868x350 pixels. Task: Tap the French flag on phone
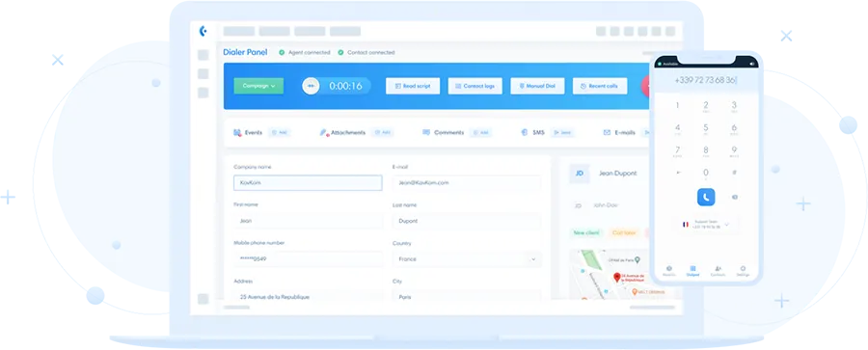pyautogui.click(x=686, y=225)
